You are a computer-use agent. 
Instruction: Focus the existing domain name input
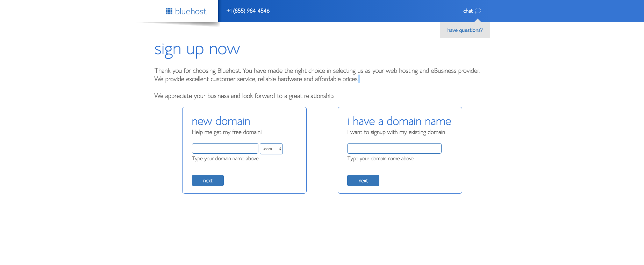pyautogui.click(x=394, y=148)
